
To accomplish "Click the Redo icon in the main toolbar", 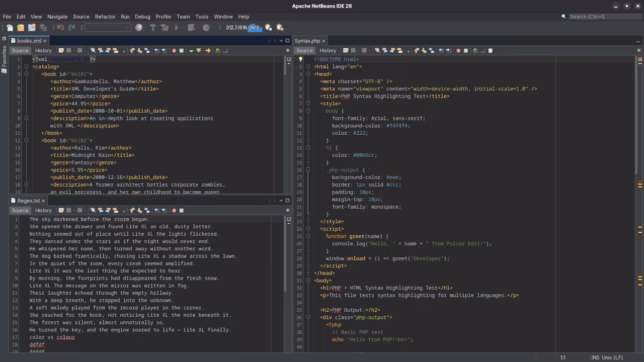I will tap(71, 28).
